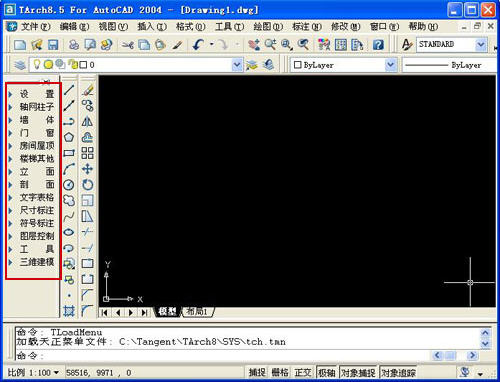Click the Undo arrow icon
500x382 pixels.
coord(199,45)
